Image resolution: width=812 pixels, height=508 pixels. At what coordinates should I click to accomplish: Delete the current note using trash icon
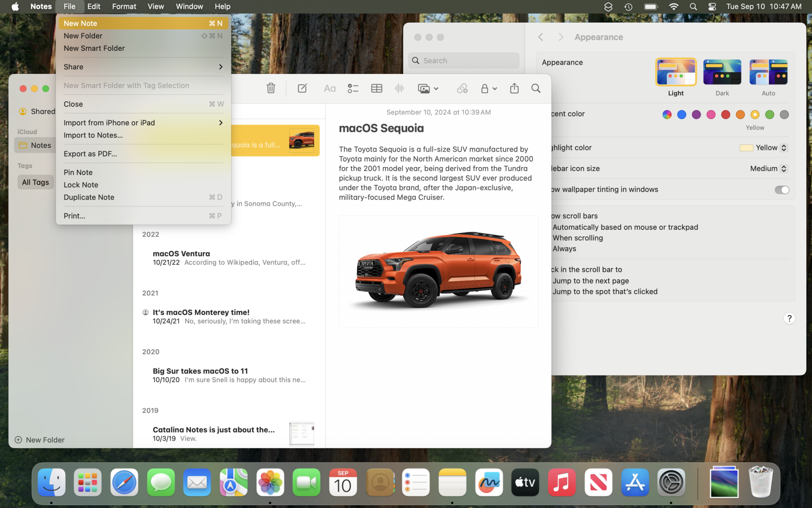271,88
